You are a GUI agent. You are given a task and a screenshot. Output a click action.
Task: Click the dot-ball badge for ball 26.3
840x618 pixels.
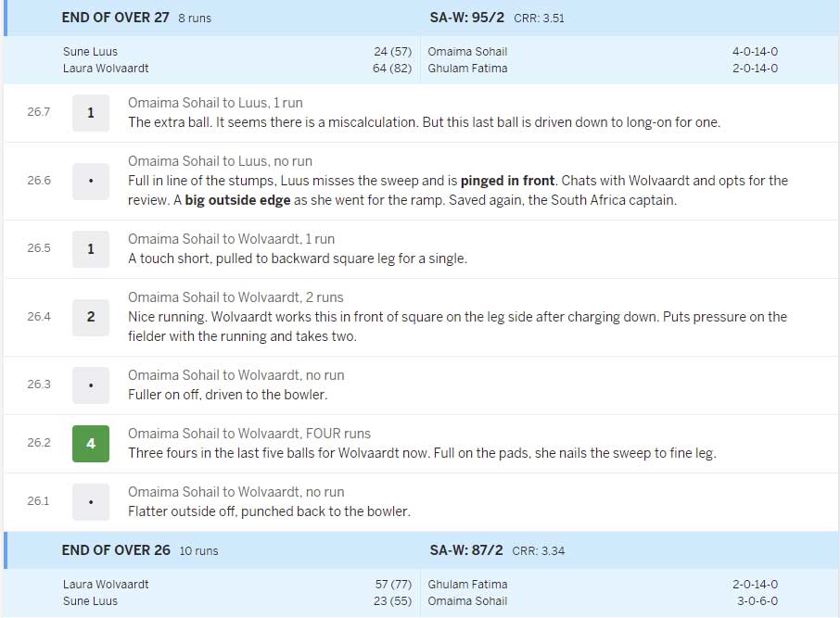pos(90,385)
